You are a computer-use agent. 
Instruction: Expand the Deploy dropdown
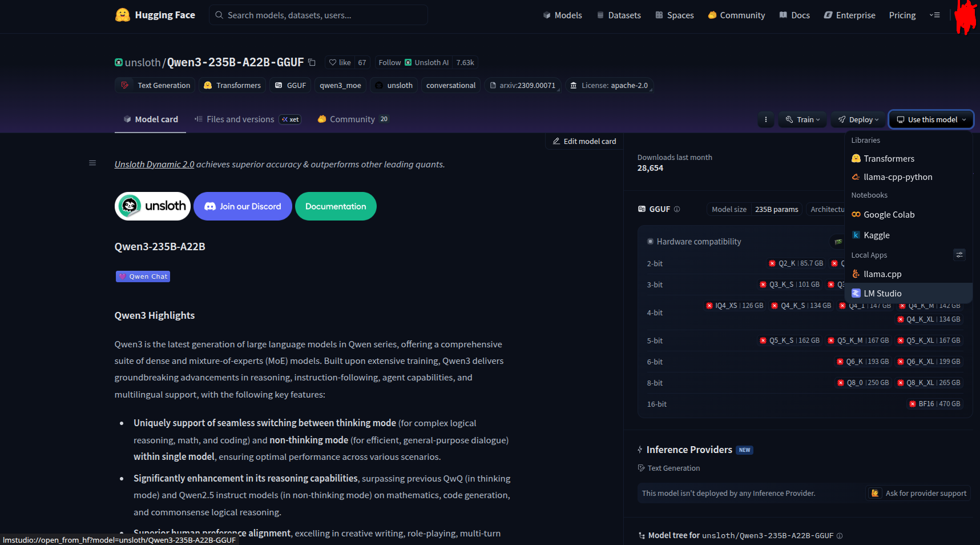click(x=858, y=119)
